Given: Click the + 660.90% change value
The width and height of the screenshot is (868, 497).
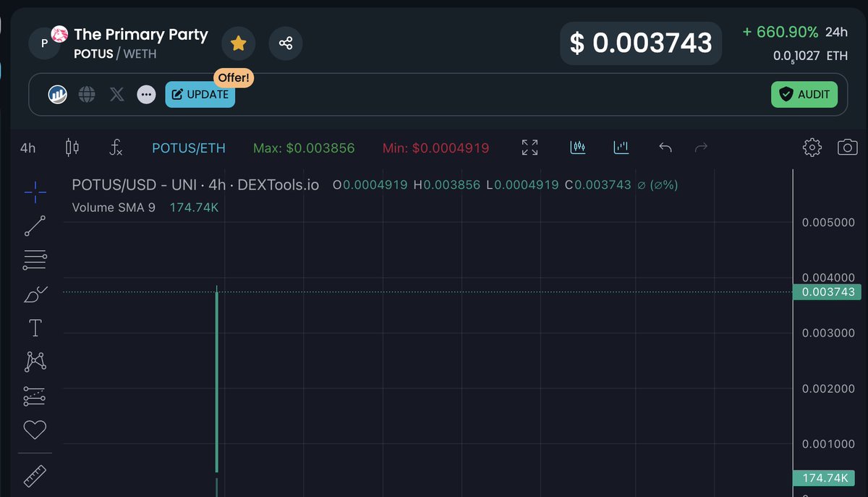Looking at the screenshot, I should 780,33.
